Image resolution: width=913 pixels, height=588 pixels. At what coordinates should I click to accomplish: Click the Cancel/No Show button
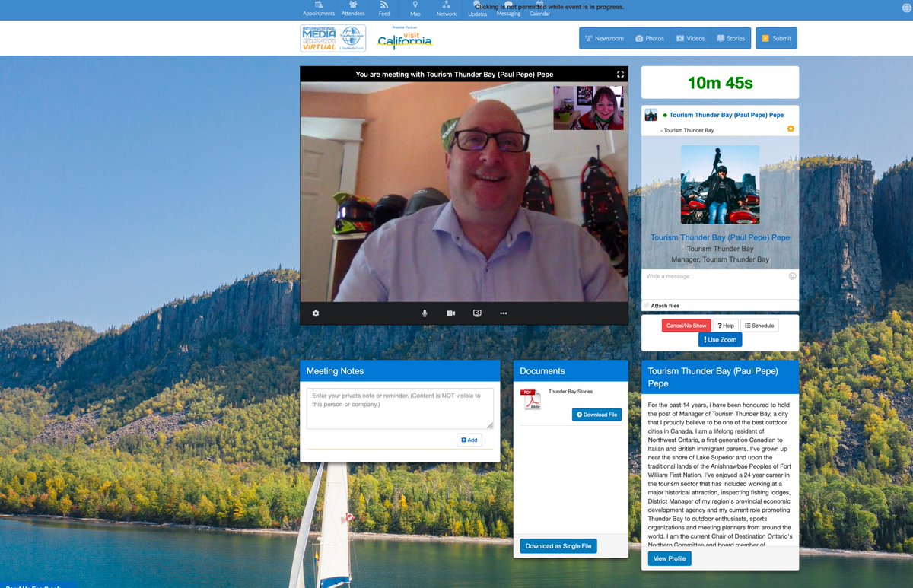(x=686, y=326)
